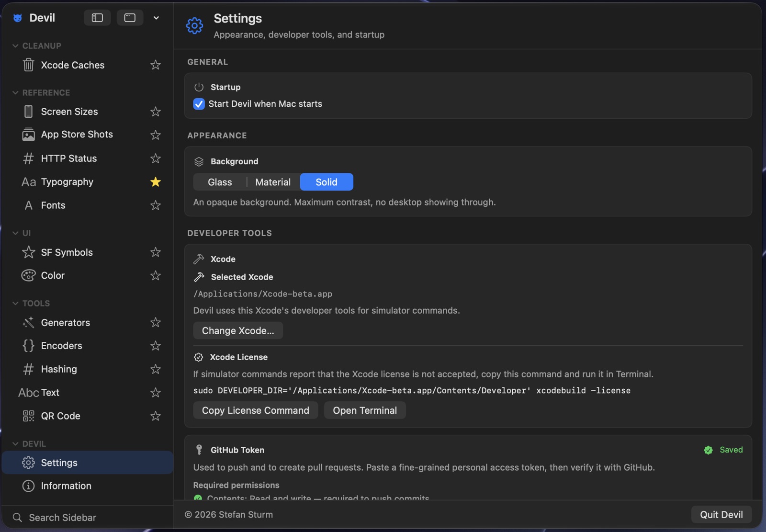Viewport: 766px width, 532px height.
Task: Toggle the favorite star for SF Symbols
Action: click(x=156, y=252)
